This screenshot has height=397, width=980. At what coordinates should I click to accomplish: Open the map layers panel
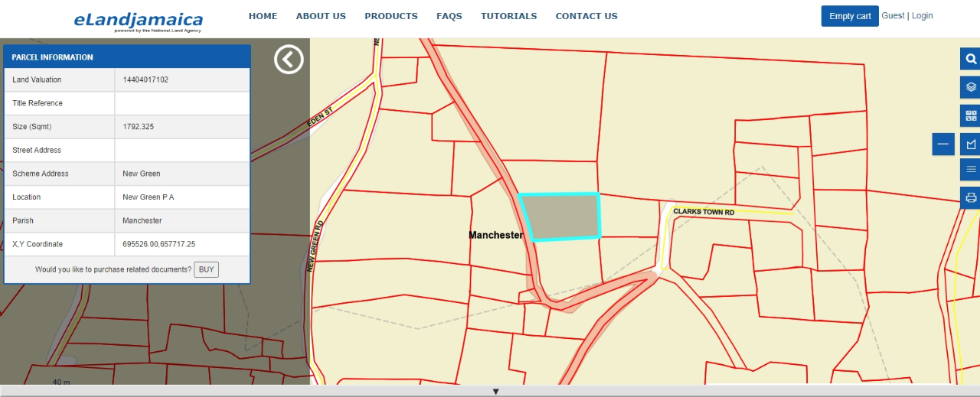coord(970,86)
